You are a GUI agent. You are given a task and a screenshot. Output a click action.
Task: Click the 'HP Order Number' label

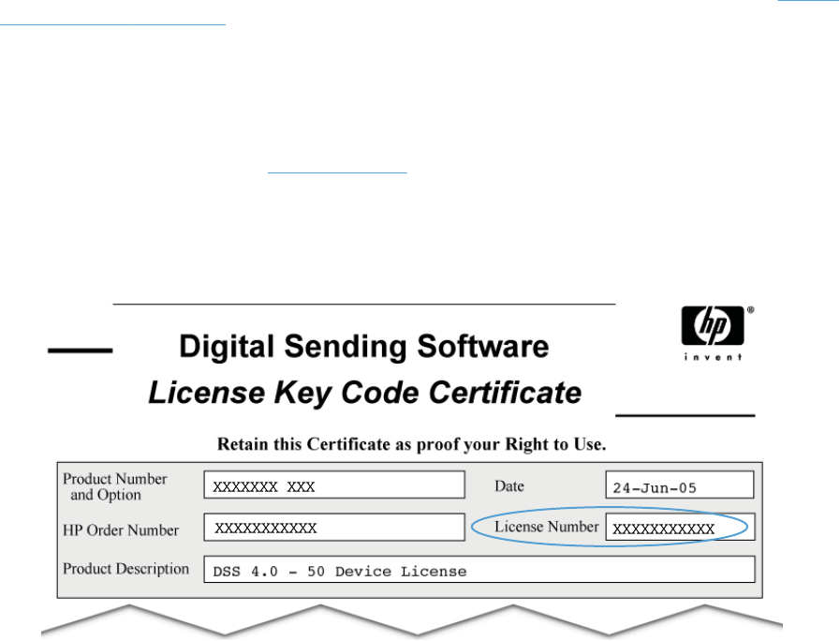click(x=121, y=530)
